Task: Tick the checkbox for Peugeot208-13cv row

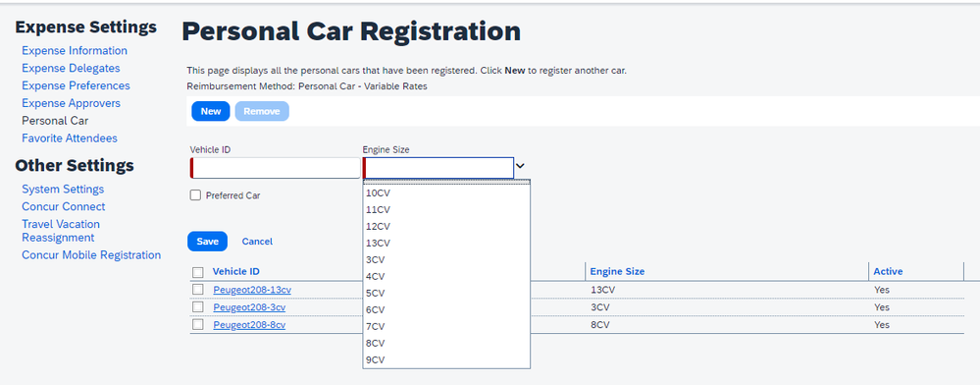Action: click(197, 289)
